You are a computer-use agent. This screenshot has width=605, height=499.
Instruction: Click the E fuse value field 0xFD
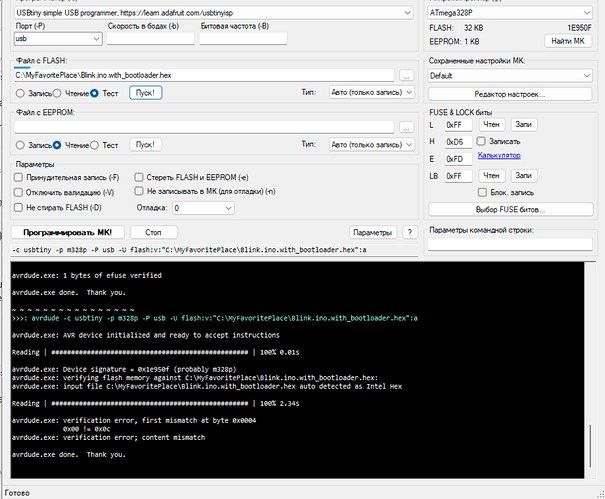pos(458,159)
